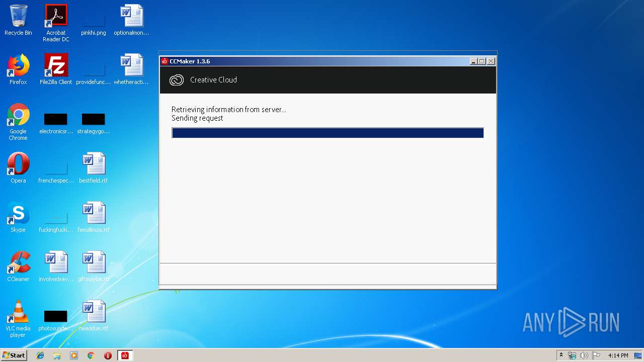This screenshot has height=362, width=644.
Task: Click the Retrieving information from server text
Action: pos(229,110)
